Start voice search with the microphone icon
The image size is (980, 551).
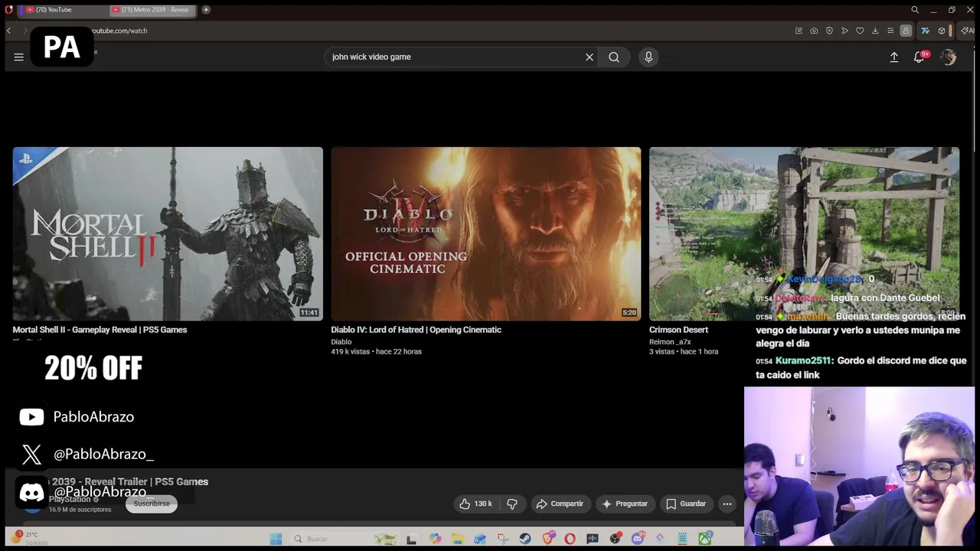tap(648, 57)
